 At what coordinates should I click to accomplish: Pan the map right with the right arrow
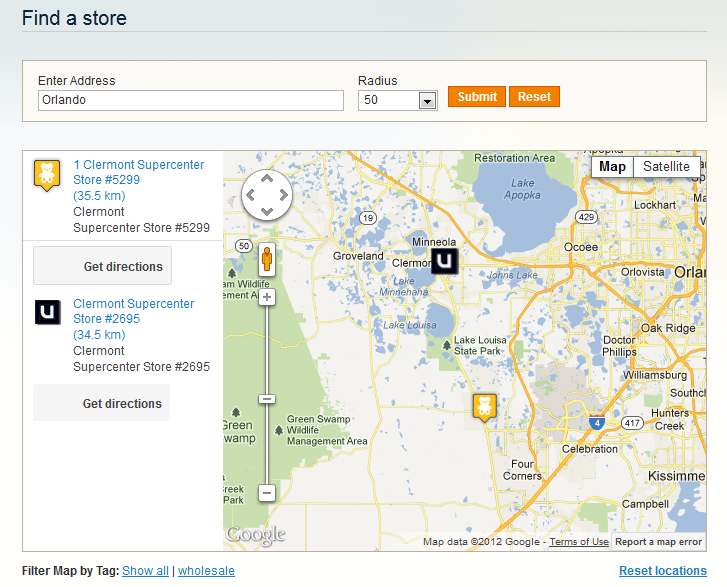[x=283, y=195]
